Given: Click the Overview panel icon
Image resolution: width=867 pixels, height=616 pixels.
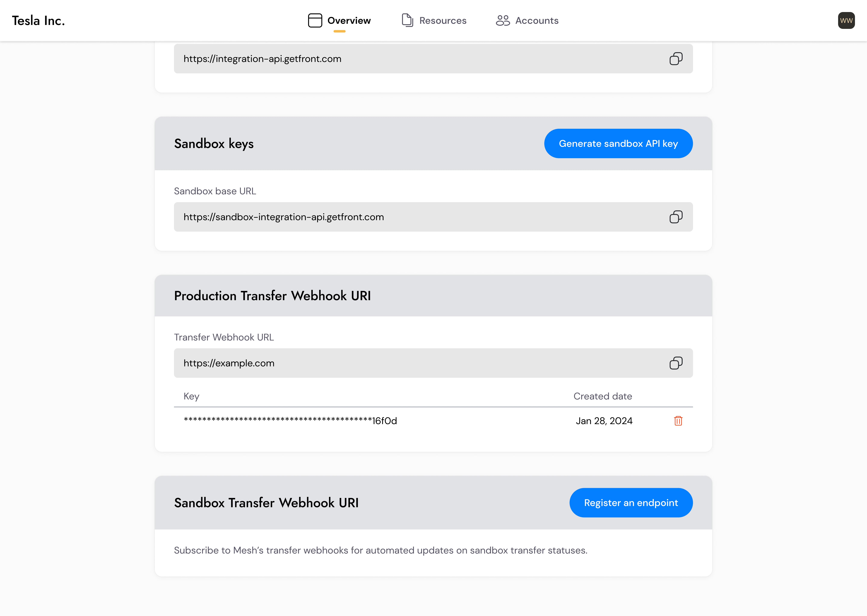Looking at the screenshot, I should pyautogui.click(x=315, y=20).
